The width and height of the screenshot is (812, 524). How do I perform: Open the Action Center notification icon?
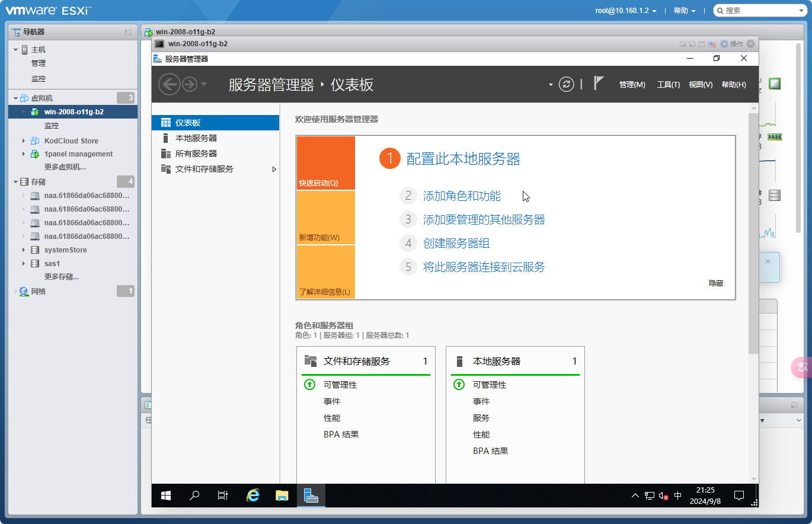[x=739, y=496]
